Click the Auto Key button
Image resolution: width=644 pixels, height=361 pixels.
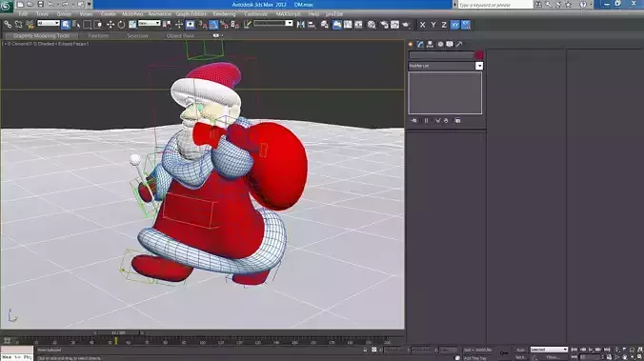pyautogui.click(x=521, y=350)
